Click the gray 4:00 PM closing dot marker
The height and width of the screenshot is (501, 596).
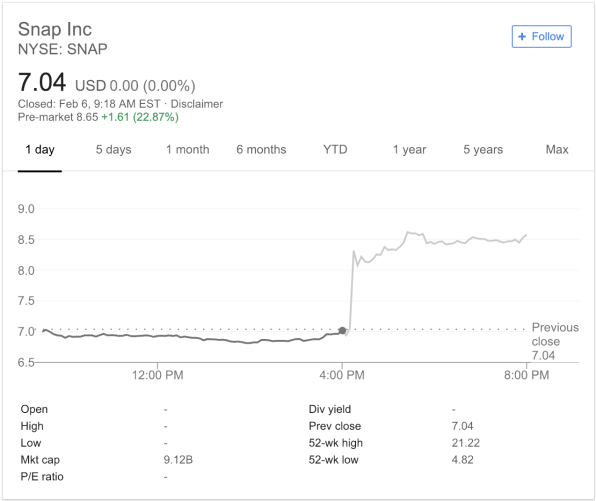(342, 330)
